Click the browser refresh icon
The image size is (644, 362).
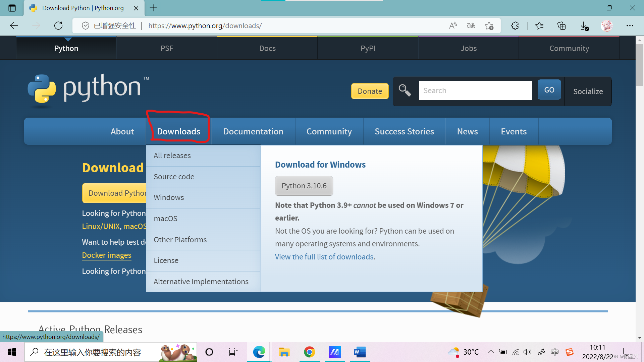click(x=58, y=26)
